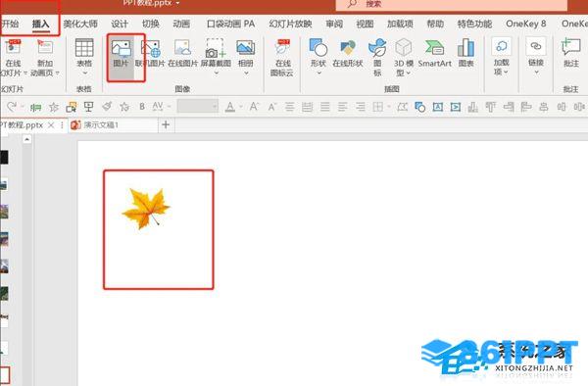Insert a 链接 hyperlink
The height and width of the screenshot is (386, 588).
coord(536,56)
